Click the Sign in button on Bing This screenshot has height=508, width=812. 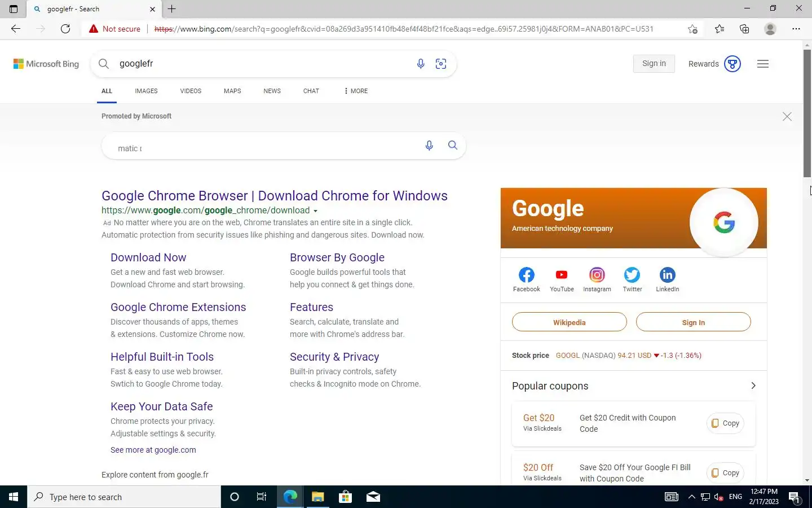pyautogui.click(x=654, y=64)
